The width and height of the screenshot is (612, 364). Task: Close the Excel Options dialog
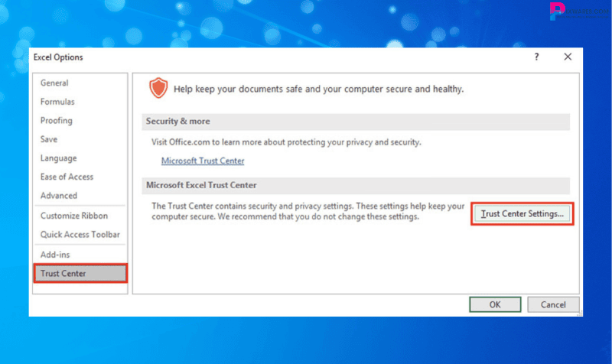tap(568, 57)
